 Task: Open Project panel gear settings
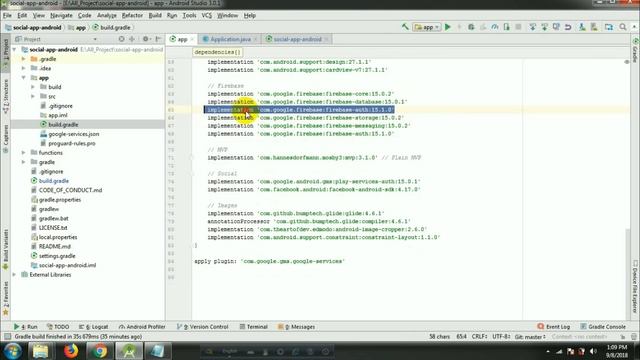146,39
